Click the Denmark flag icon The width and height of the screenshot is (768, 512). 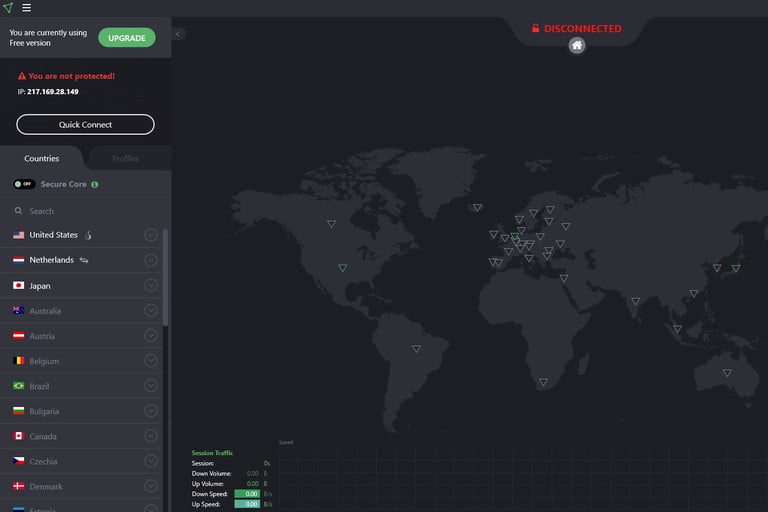(x=19, y=487)
